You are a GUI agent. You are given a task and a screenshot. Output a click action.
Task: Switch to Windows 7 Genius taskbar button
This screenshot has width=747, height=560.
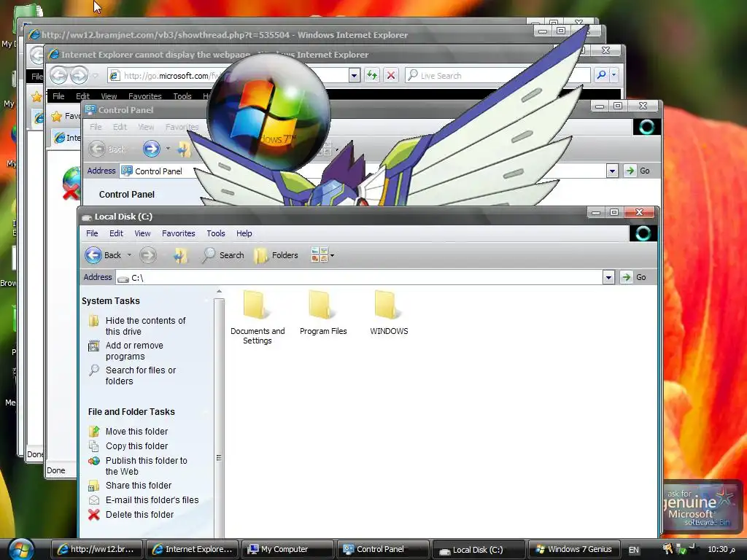click(574, 550)
